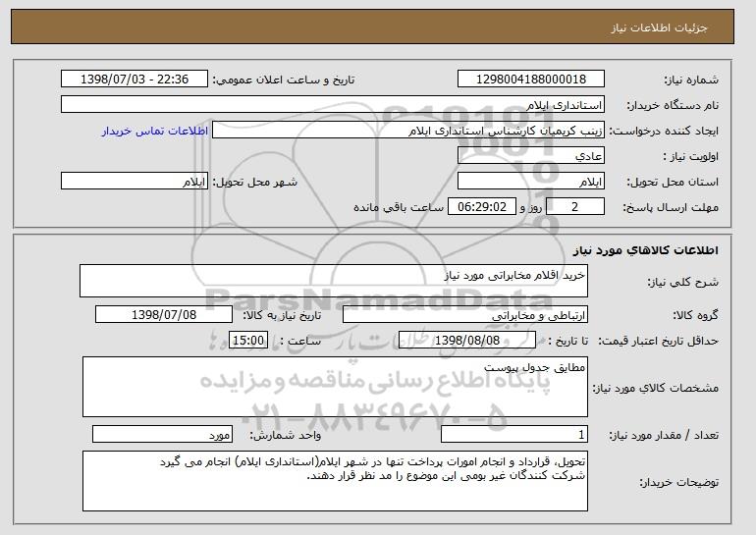Click the label تعداد / مقدار مورد نیاز
The width and height of the screenshot is (756, 535).
664,435
